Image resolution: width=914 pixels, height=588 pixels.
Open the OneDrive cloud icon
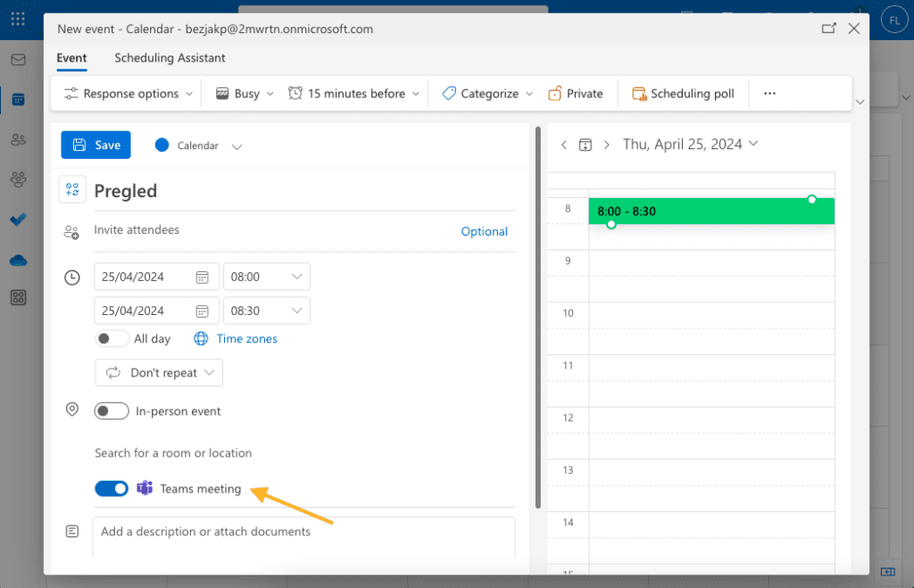[x=18, y=260]
